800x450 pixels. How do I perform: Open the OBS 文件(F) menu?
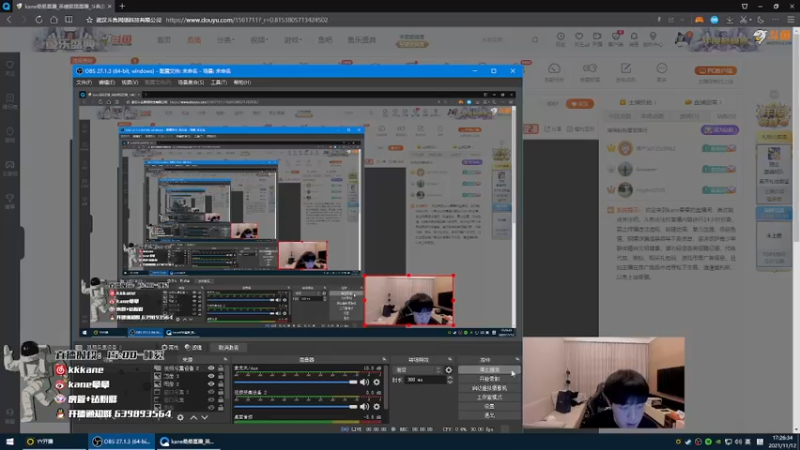click(84, 82)
